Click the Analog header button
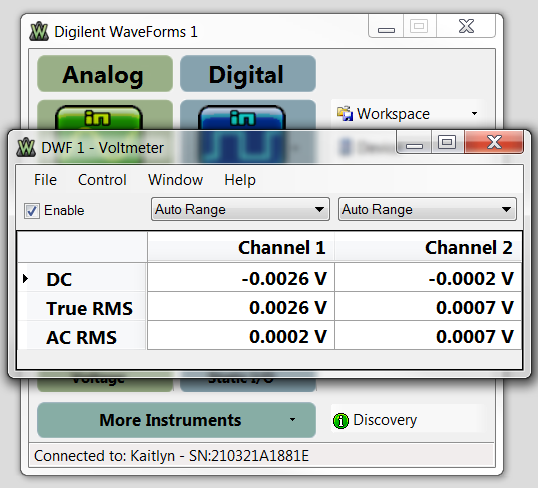The height and width of the screenshot is (488, 538). coord(105,73)
